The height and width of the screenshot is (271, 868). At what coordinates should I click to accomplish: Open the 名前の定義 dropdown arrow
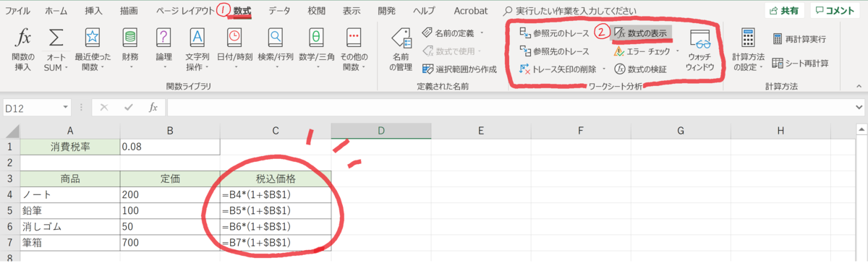482,33
